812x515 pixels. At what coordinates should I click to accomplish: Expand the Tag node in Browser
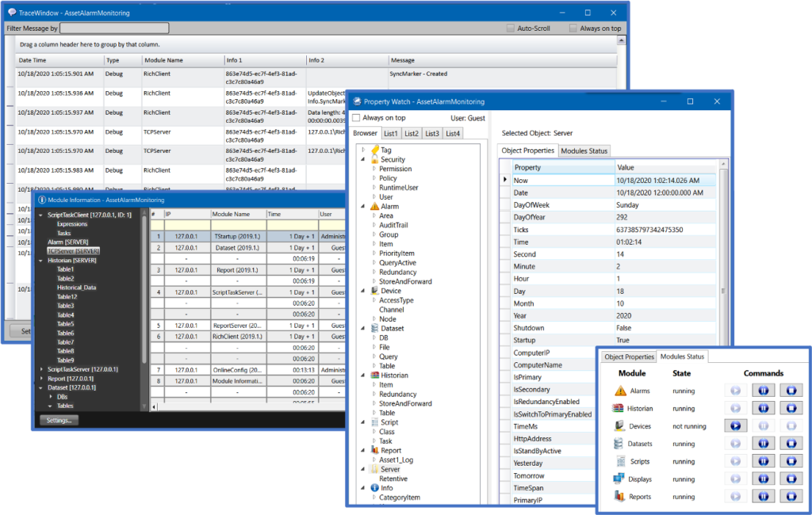363,150
